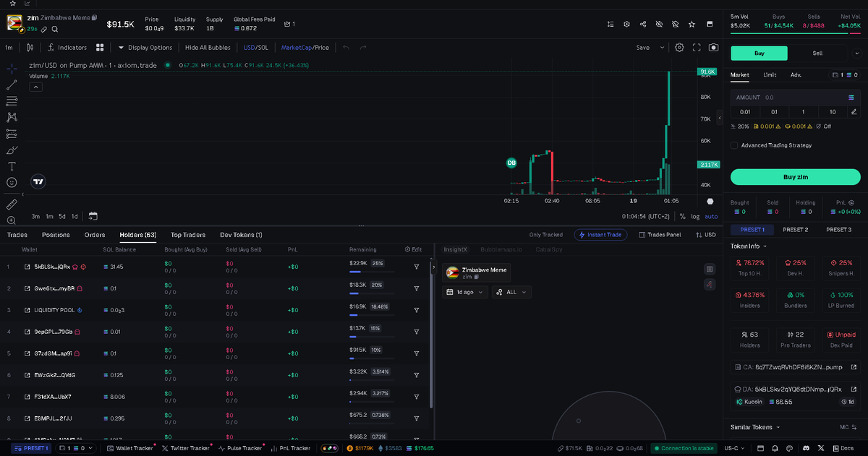This screenshot has width=868, height=456.
Task: Enable the Advanced Trading Strategy checkbox
Action: pos(734,145)
